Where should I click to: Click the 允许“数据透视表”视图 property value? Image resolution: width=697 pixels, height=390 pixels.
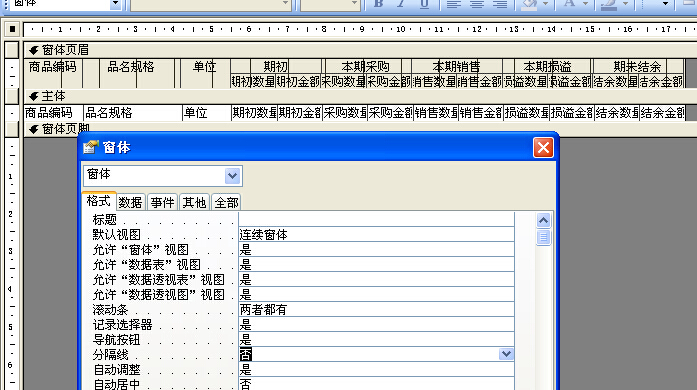(x=377, y=279)
